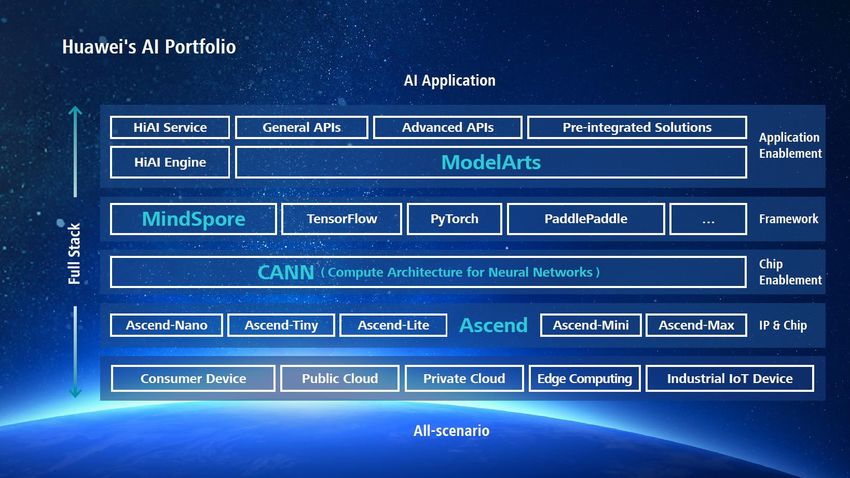The height and width of the screenshot is (478, 850).
Task: Click the CANN compute architecture bar
Action: point(428,272)
